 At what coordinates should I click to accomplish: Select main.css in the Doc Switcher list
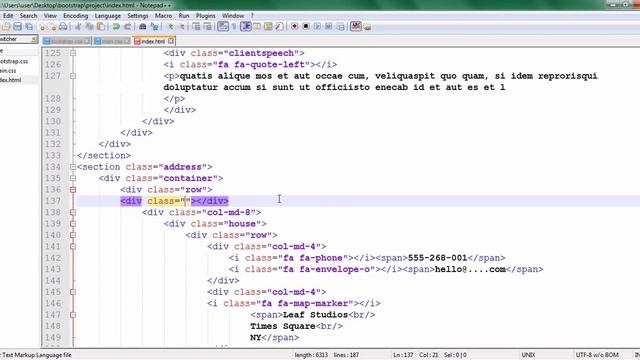point(9,71)
